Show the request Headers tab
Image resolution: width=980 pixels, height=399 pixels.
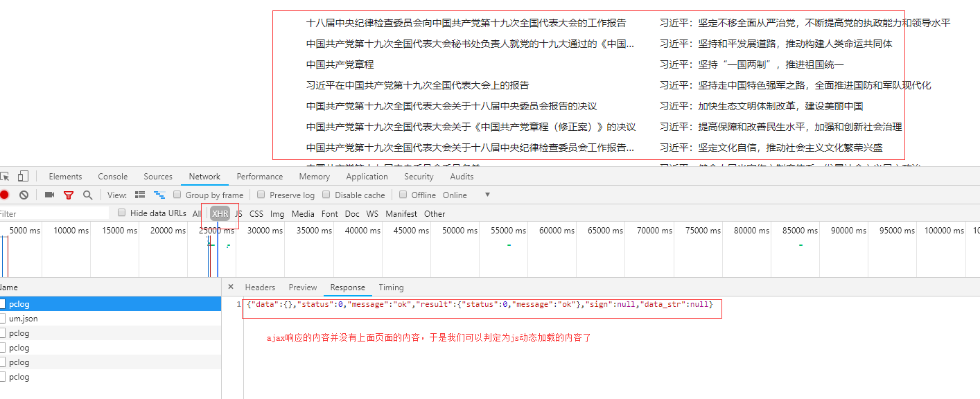pos(260,287)
